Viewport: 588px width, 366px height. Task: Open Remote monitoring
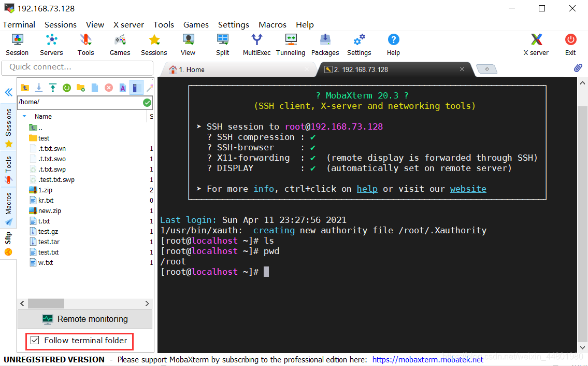[x=85, y=319]
